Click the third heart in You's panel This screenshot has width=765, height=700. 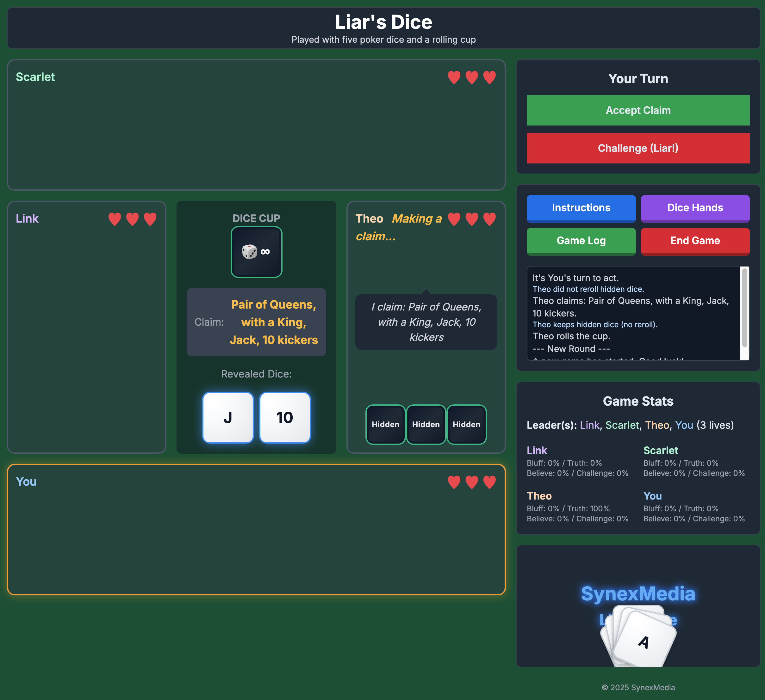coord(489,482)
